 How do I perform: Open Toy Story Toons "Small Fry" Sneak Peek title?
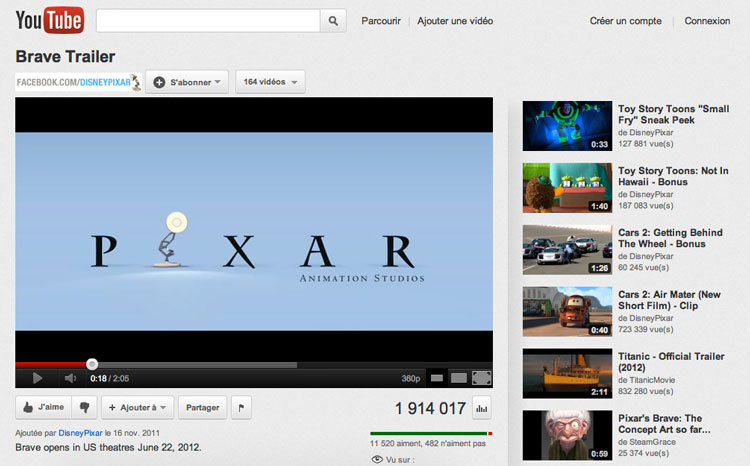point(673,114)
